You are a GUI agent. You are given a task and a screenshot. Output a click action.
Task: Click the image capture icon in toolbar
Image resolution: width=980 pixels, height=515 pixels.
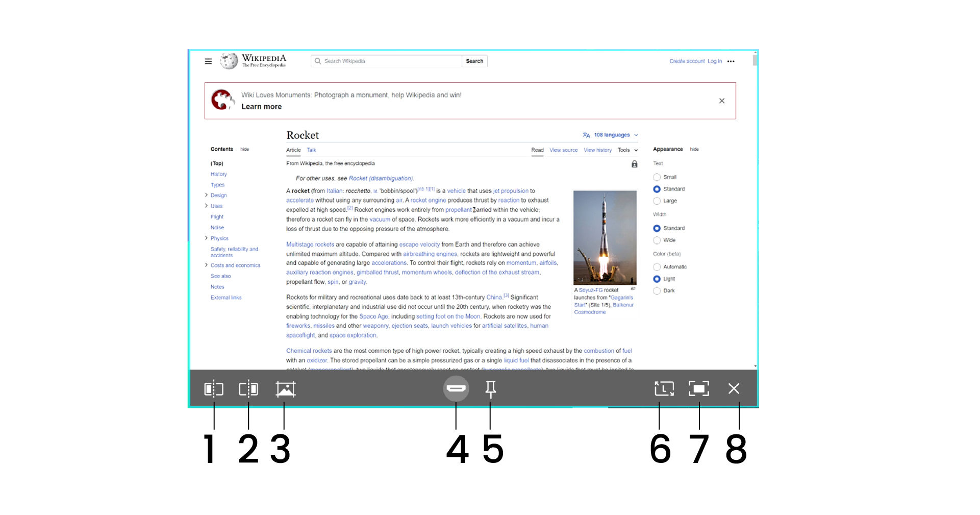[285, 389]
